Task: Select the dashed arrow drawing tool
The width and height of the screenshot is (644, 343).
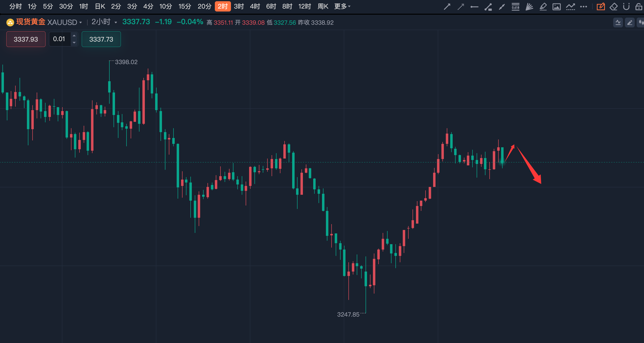Action: coord(461,7)
